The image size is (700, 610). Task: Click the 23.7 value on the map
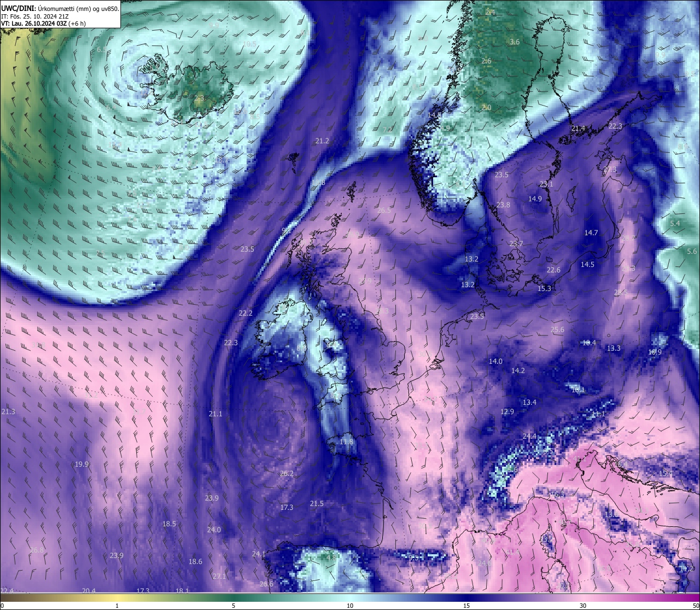pyautogui.click(x=516, y=244)
